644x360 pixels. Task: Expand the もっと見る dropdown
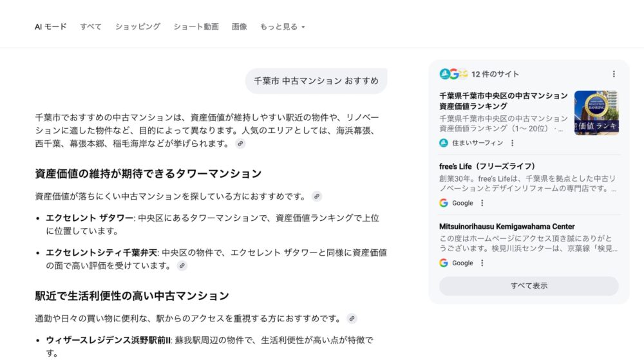283,26
